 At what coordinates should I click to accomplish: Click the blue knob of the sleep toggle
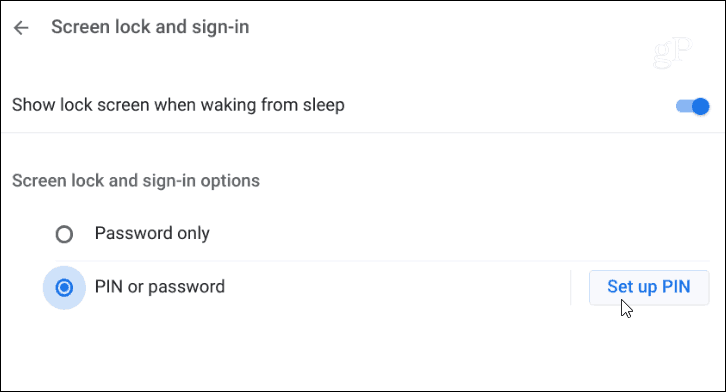pyautogui.click(x=701, y=106)
